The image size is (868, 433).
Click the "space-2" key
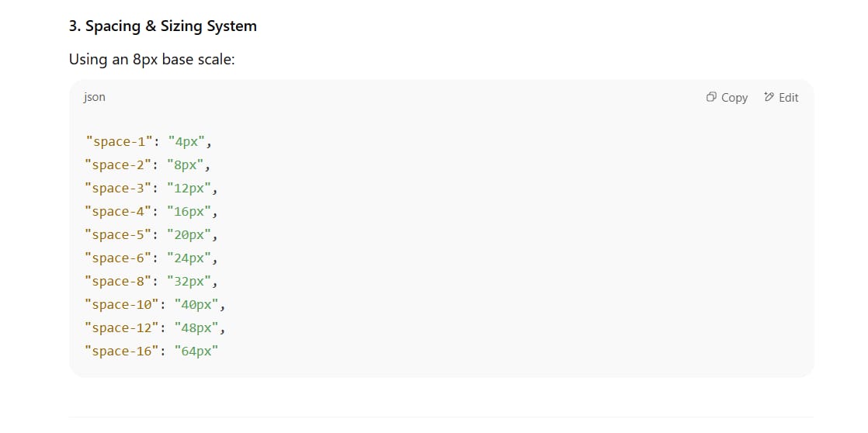click(x=118, y=165)
